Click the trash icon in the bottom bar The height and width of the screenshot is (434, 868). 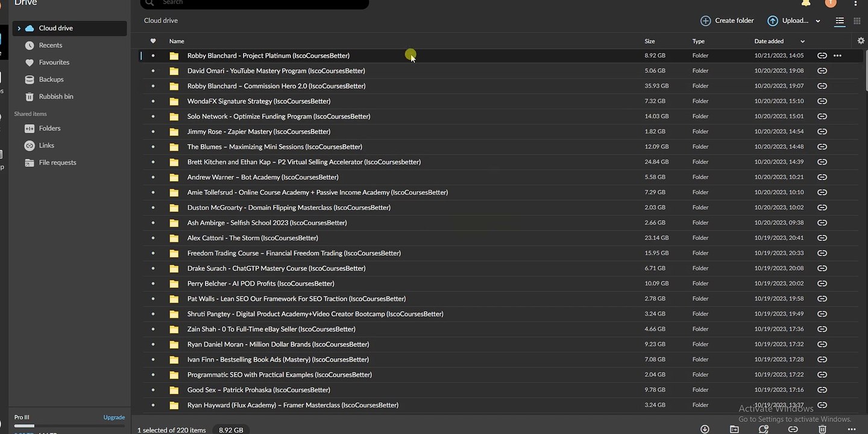(822, 429)
